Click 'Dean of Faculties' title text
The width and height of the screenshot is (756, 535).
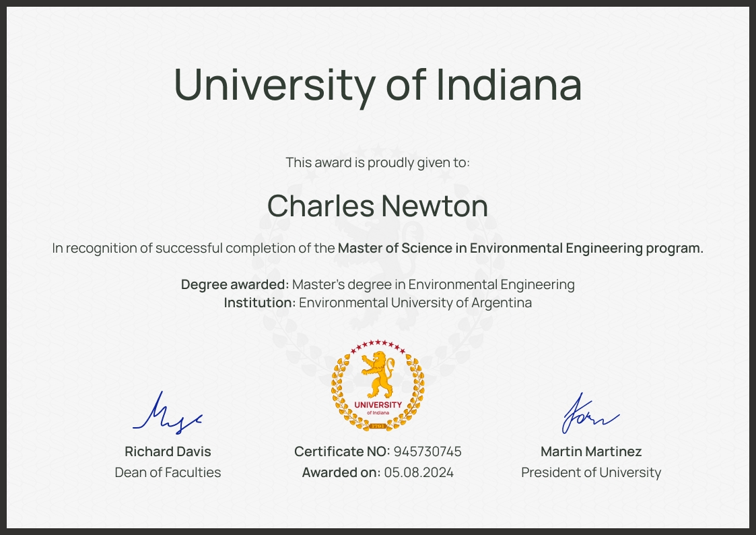(x=167, y=472)
